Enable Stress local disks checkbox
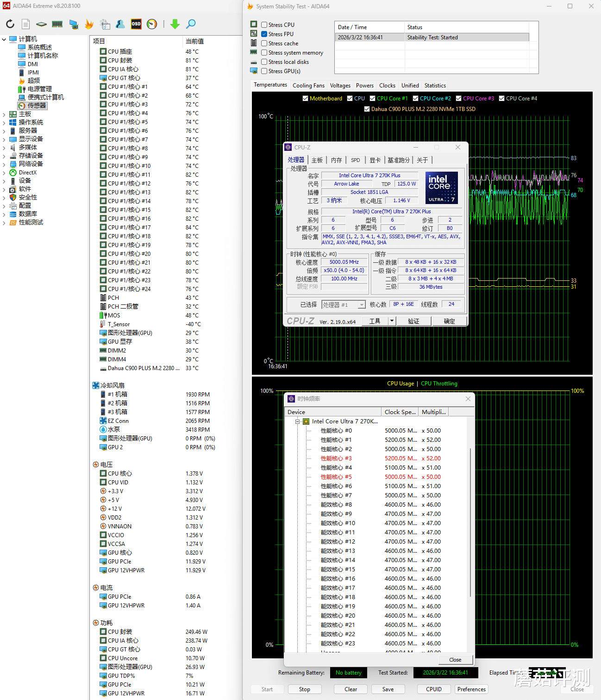This screenshot has height=700, width=601. coord(264,62)
